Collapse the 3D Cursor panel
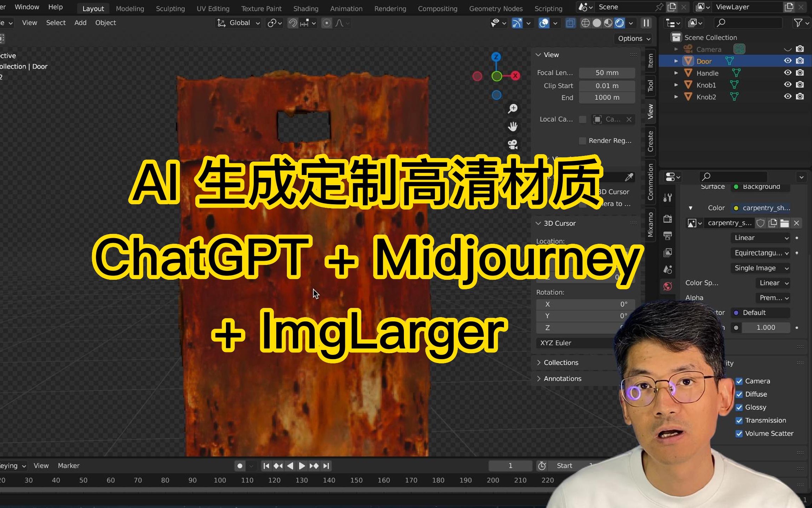 click(x=539, y=223)
